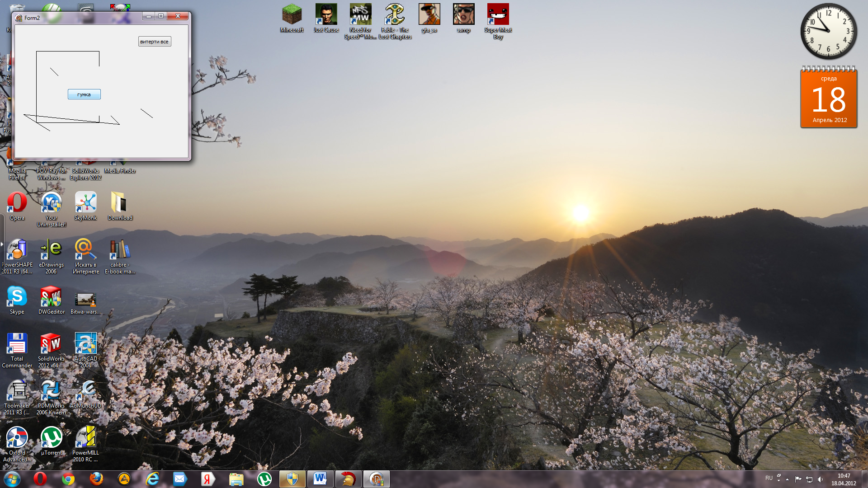Viewport: 868px width, 488px height.
Task: Select the Total Commander desktop icon
Action: pos(17,350)
